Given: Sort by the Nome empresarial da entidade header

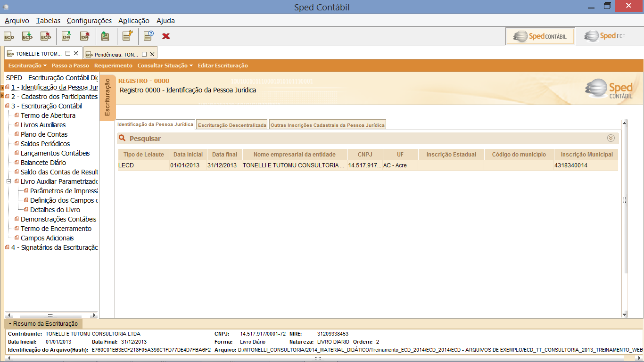Looking at the screenshot, I should tap(294, 154).
